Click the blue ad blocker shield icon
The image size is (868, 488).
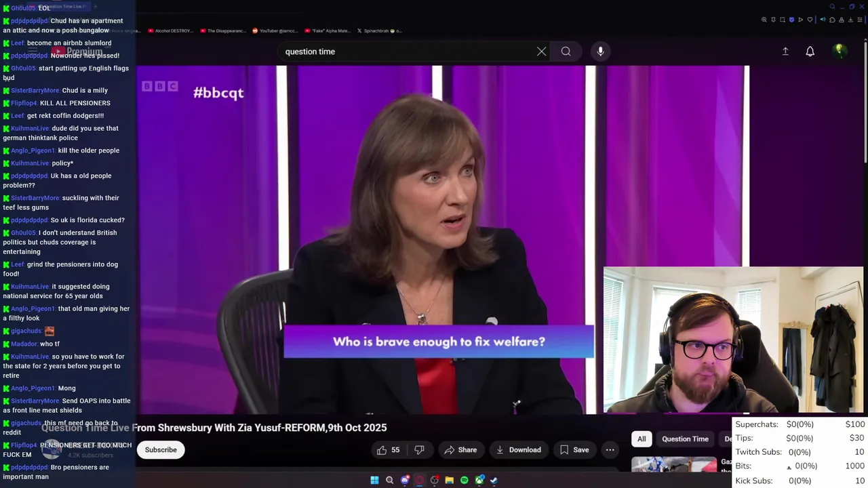point(791,20)
